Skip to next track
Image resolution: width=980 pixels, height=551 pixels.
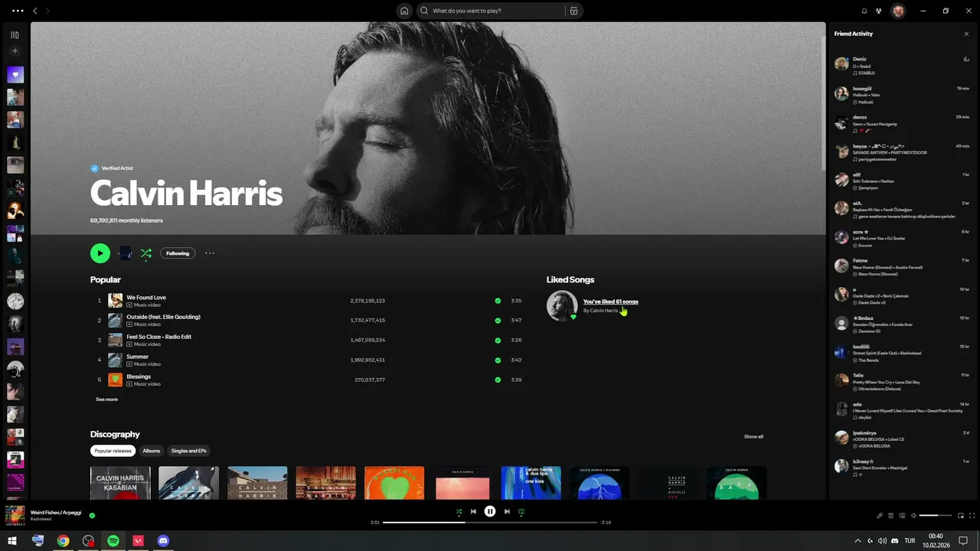(507, 511)
